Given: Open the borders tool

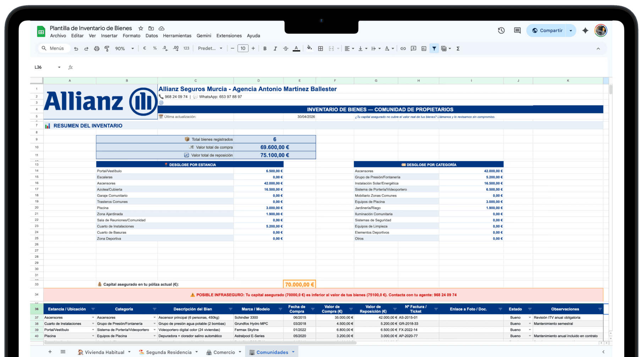Looking at the screenshot, I should point(320,49).
